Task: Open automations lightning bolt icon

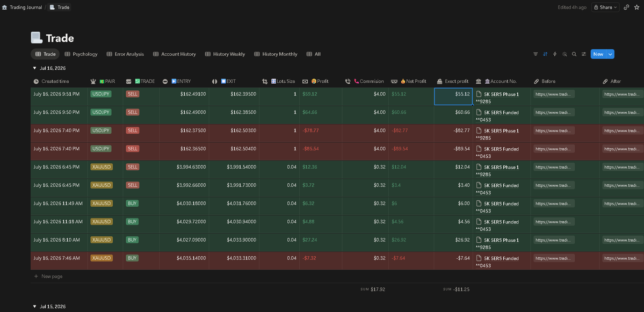Action: click(x=555, y=54)
